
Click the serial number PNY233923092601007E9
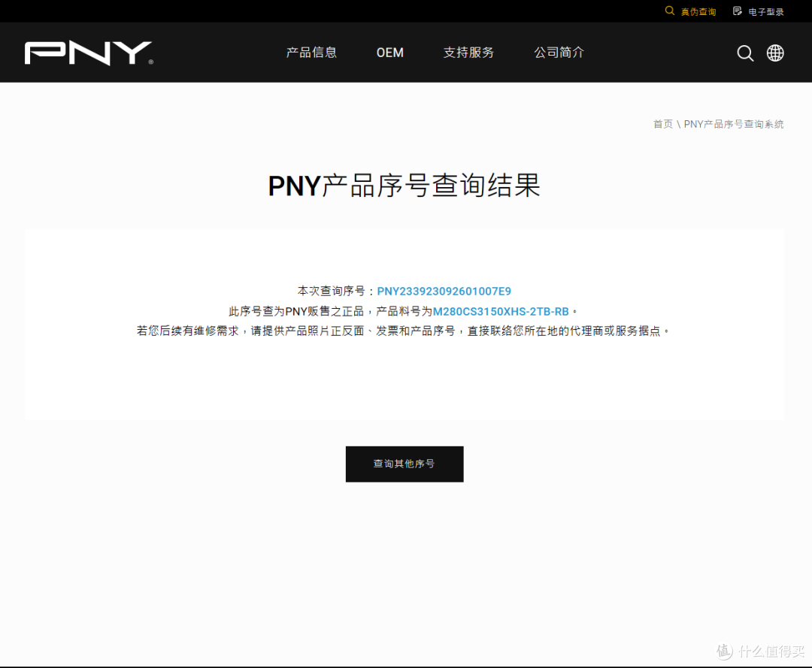click(444, 291)
